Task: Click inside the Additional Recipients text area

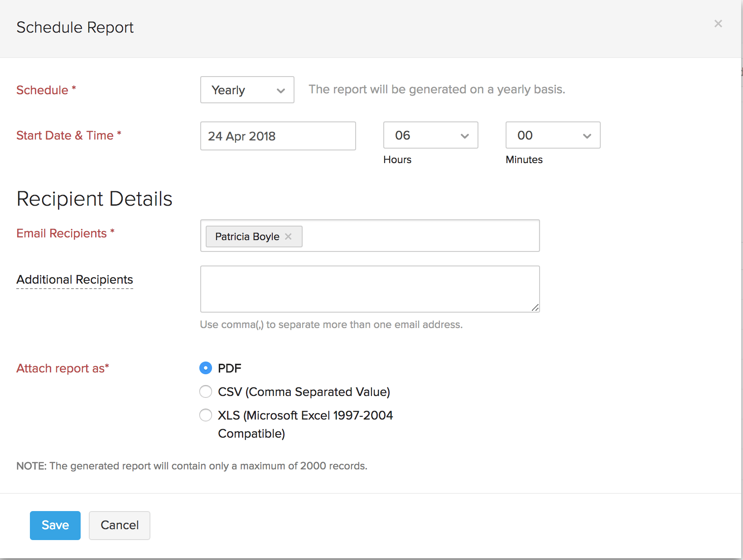Action: click(369, 289)
